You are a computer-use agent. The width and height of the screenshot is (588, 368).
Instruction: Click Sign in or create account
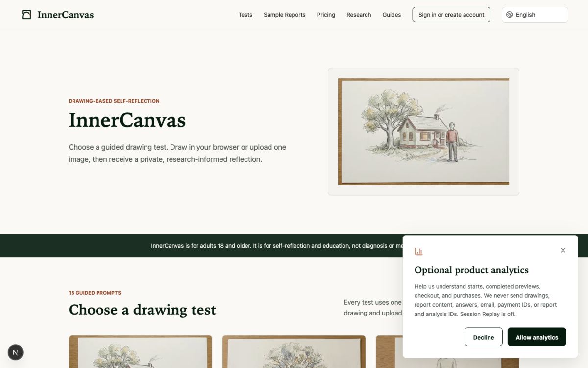(451, 15)
